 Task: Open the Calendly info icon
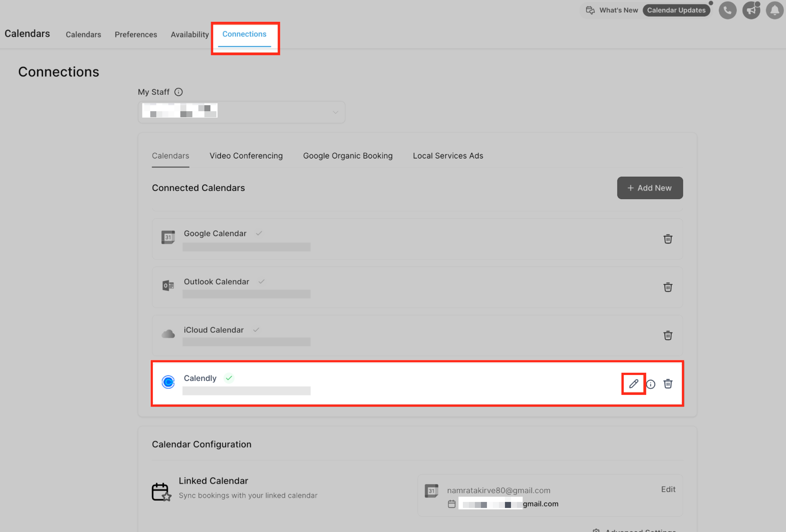[651, 384]
